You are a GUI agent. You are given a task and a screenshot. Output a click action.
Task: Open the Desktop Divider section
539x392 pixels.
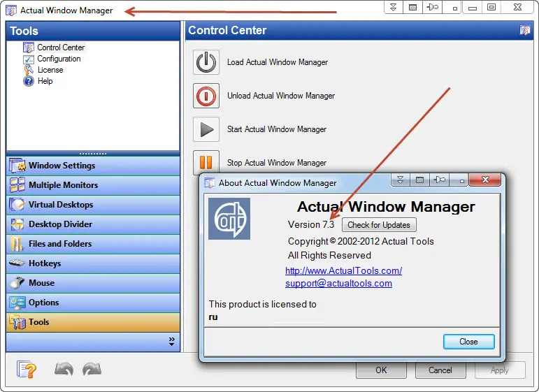coord(93,224)
